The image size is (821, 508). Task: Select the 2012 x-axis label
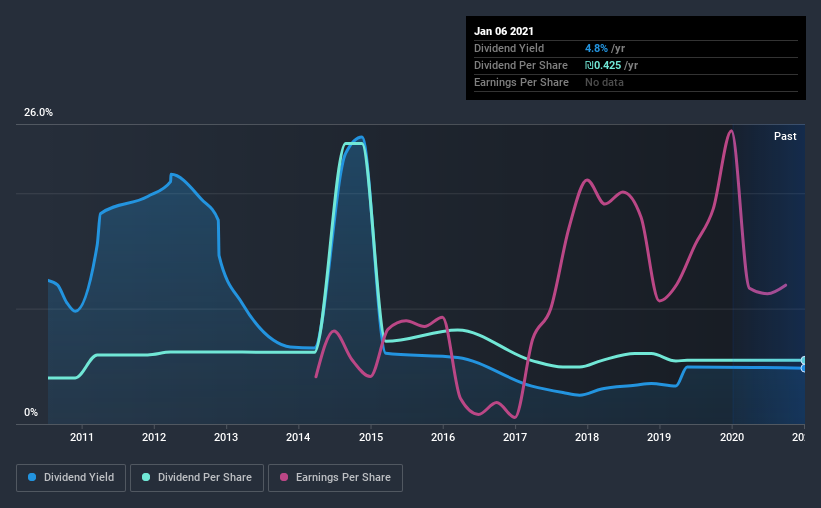click(154, 437)
